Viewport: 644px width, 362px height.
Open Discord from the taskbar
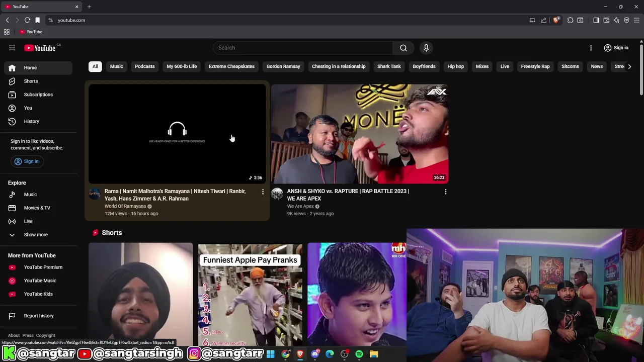pyautogui.click(x=315, y=354)
